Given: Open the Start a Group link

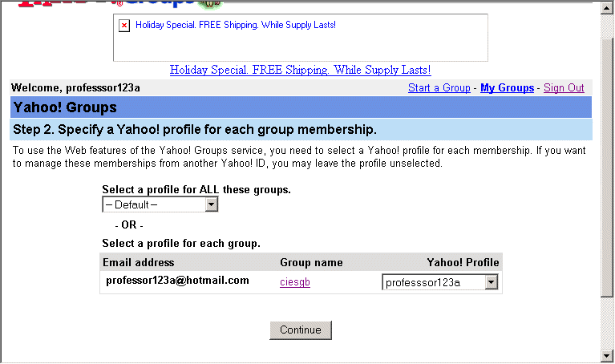Looking at the screenshot, I should tap(439, 88).
